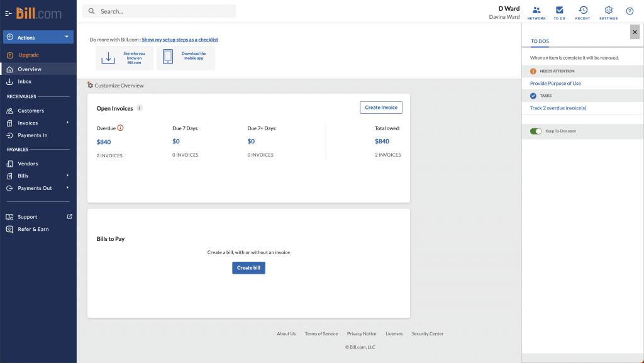Click the Tasks blue checkmark icon

[x=533, y=96]
